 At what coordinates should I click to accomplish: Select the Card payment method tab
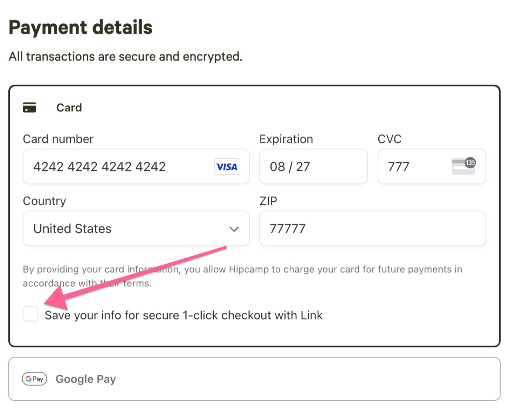255,108
